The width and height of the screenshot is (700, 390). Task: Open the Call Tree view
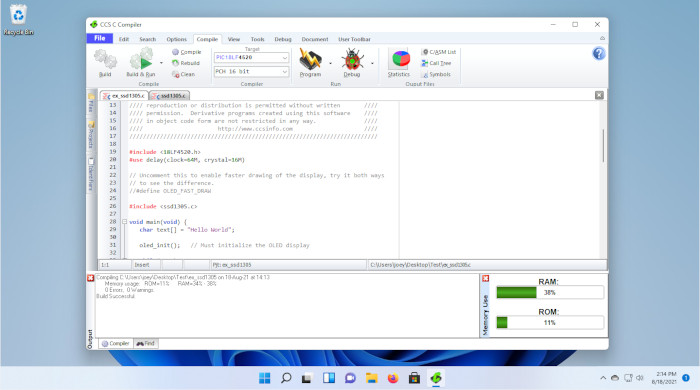[x=436, y=63]
